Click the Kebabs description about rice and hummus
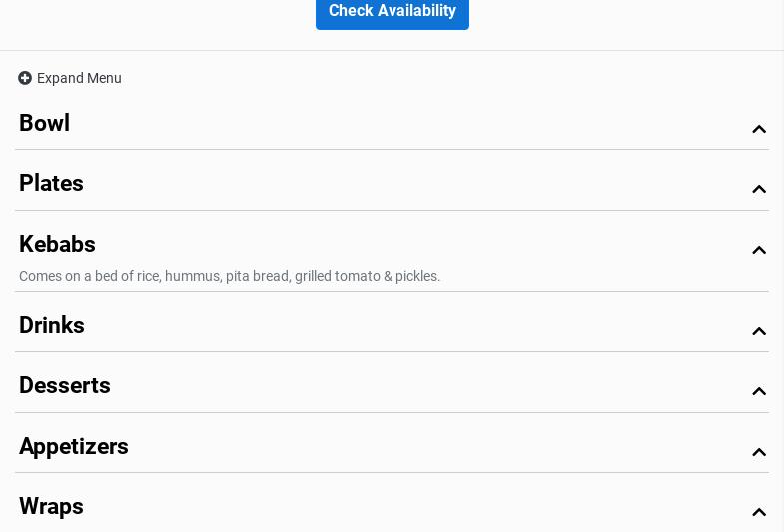Viewport: 784px width, 532px height. tap(230, 276)
